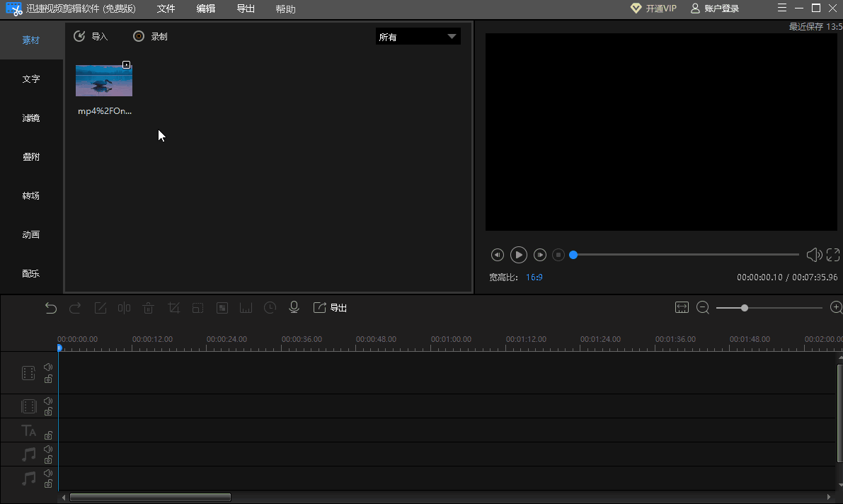Lock the first video track
Image resolution: width=843 pixels, height=504 pixels.
pos(48,379)
